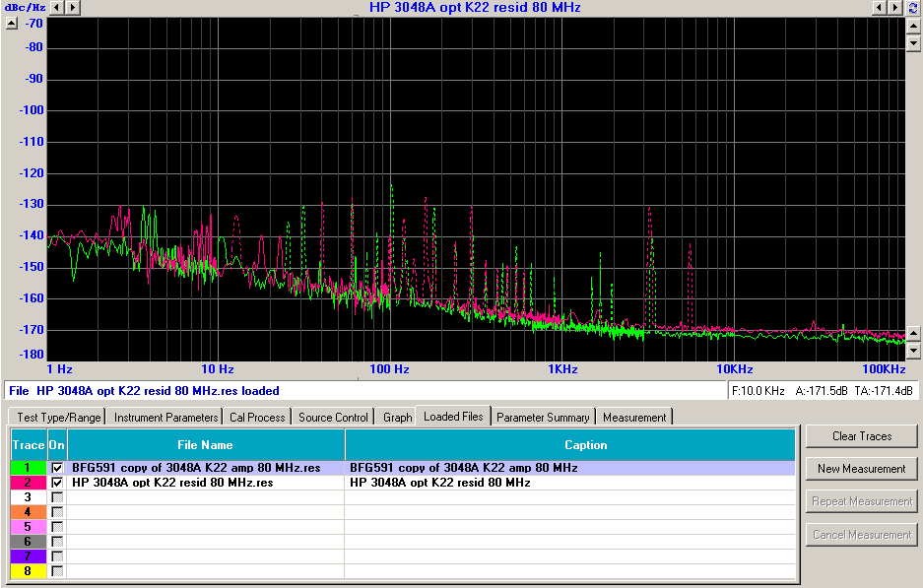
Task: Click the '100KHz' frequency axis label
Action: tap(884, 369)
